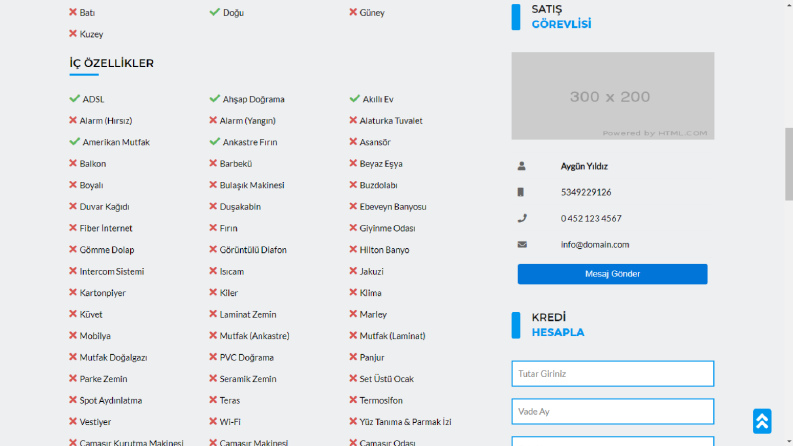This screenshot has height=446, width=793.
Task: Click the Spot Aydınlatma feature text
Action: [x=111, y=400]
